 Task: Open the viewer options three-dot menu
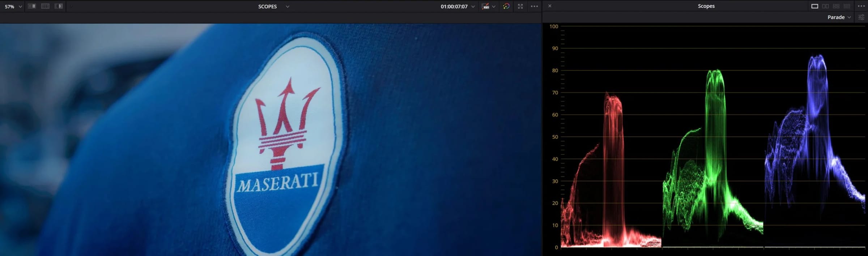click(x=534, y=6)
